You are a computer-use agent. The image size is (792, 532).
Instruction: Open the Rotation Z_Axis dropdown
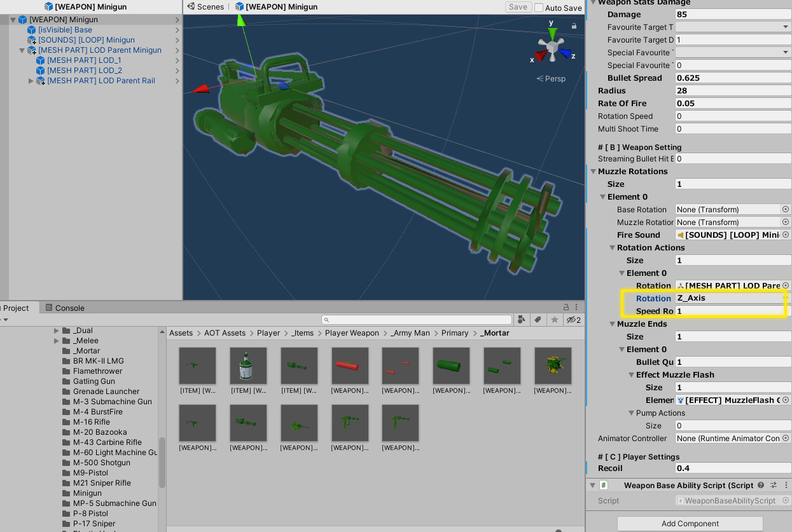tap(733, 298)
